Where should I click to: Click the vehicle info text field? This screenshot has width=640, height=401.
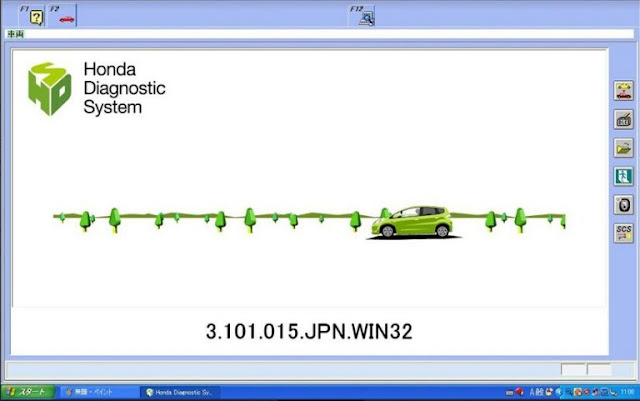pos(319,34)
